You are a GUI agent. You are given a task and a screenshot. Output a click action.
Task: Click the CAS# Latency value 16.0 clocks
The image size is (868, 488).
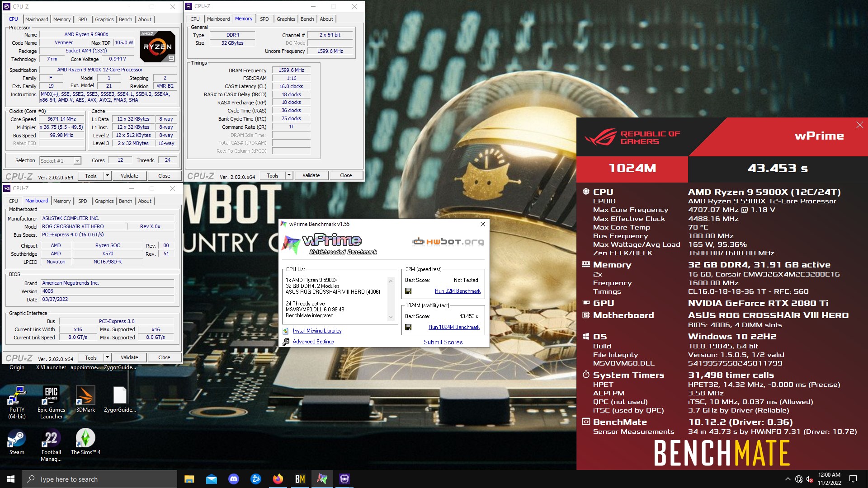[291, 87]
